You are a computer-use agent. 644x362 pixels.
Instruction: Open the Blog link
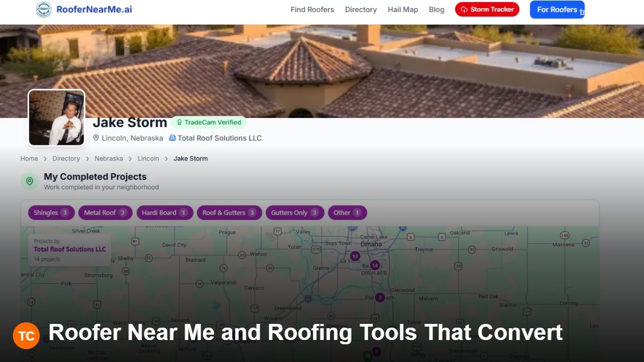(437, 10)
